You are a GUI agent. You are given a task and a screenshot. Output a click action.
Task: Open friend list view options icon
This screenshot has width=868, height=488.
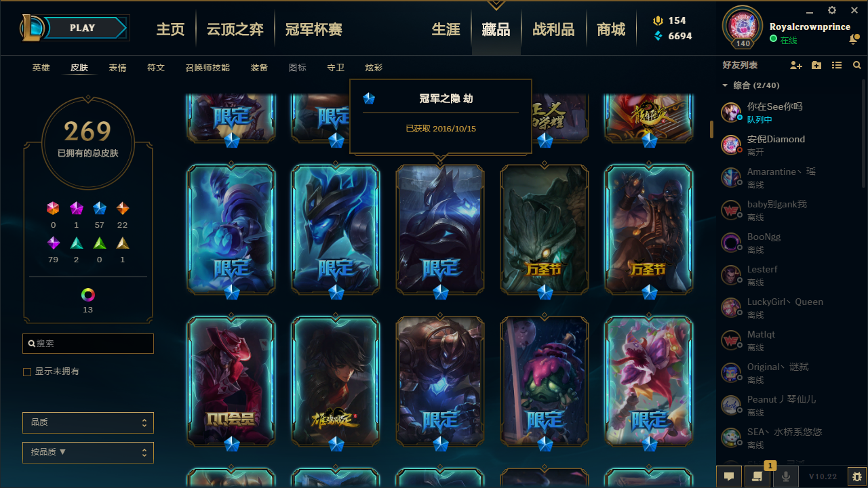837,65
